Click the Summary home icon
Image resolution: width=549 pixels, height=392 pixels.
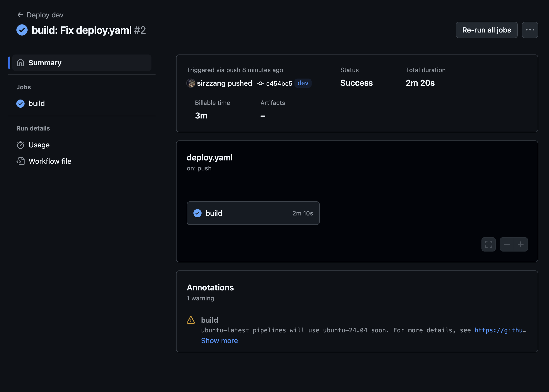point(20,62)
